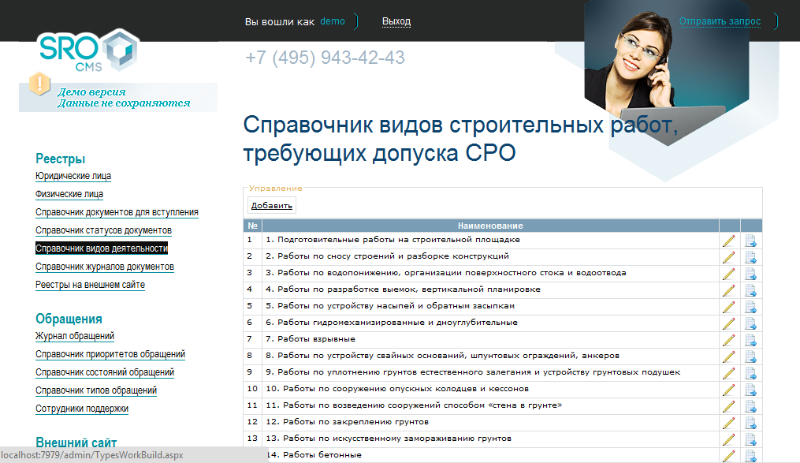Click the document icon for row 2

[x=750, y=257]
